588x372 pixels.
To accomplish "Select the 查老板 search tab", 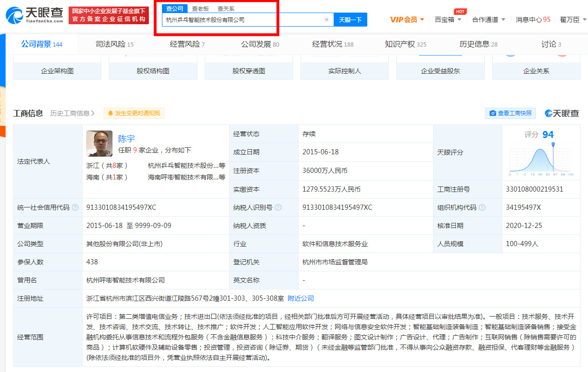I will coord(201,8).
